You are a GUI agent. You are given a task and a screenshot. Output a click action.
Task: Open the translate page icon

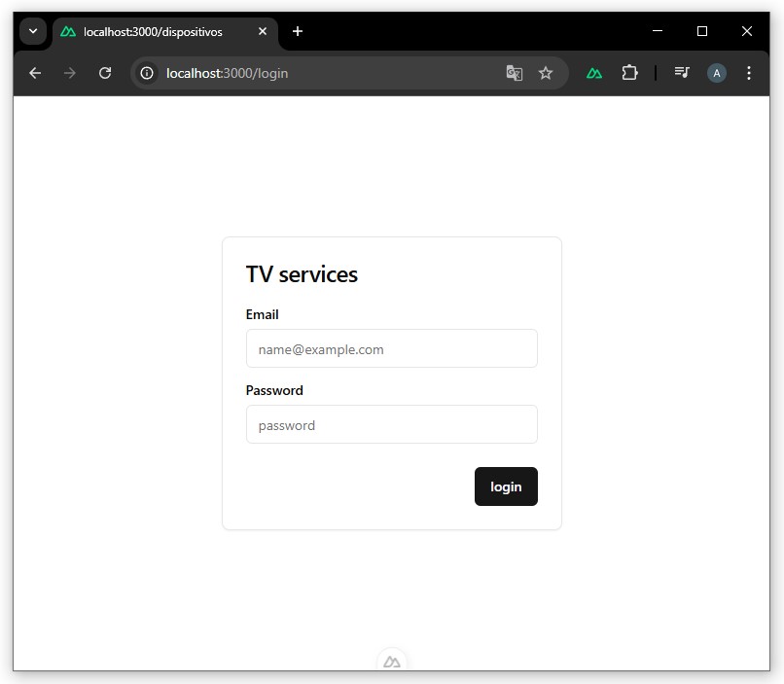pos(515,73)
